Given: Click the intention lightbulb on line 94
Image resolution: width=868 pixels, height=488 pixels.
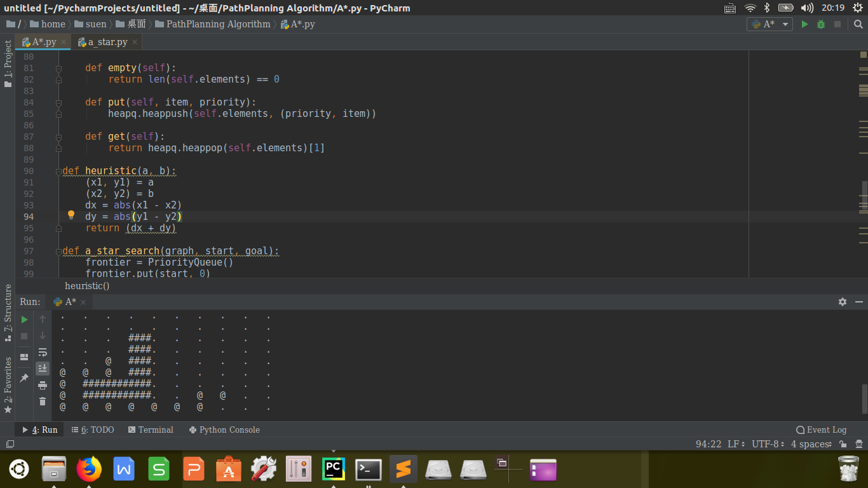Looking at the screenshot, I should click(71, 215).
